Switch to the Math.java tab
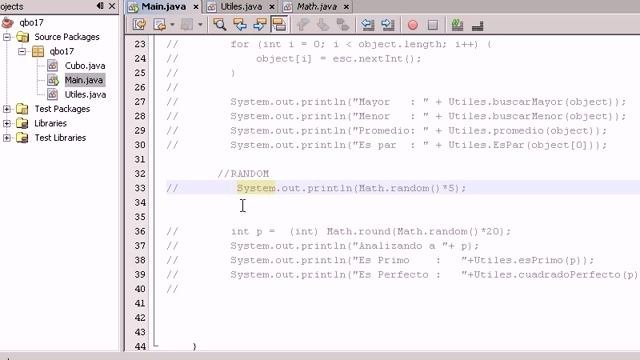Viewport: 640px width, 360px height. coord(317,7)
